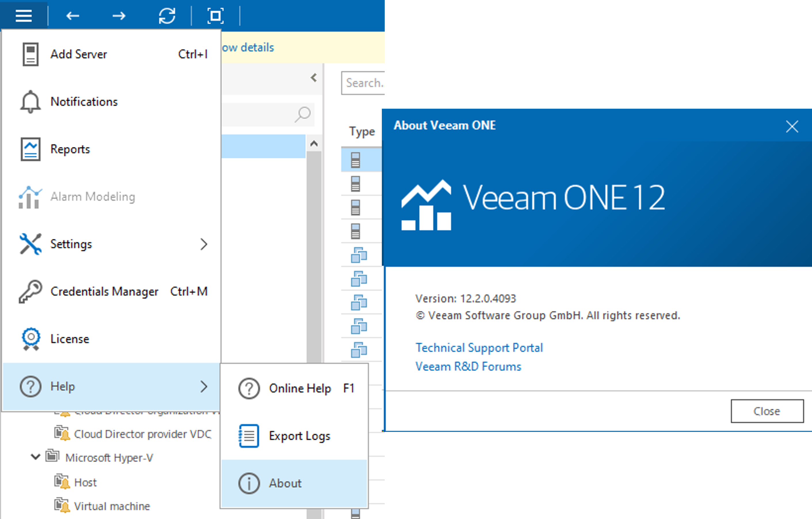Click the Virtual machine alarm folder icon

click(62, 505)
